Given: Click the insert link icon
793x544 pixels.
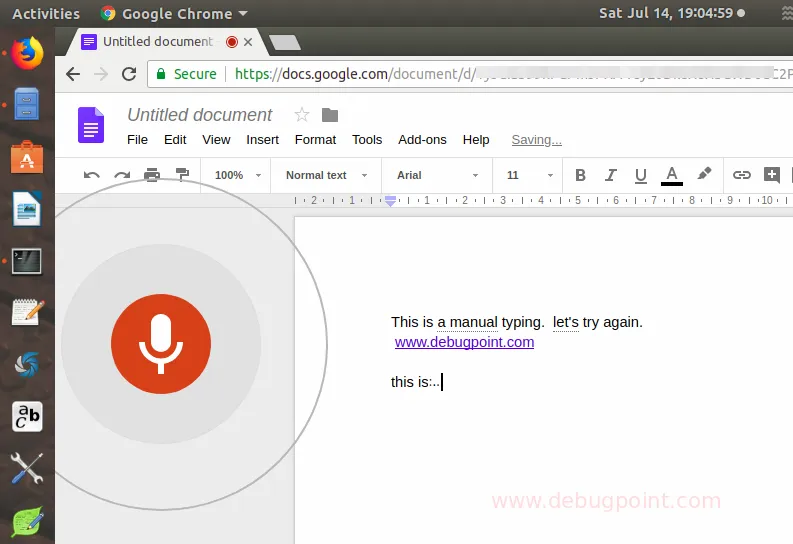Looking at the screenshot, I should [x=741, y=175].
